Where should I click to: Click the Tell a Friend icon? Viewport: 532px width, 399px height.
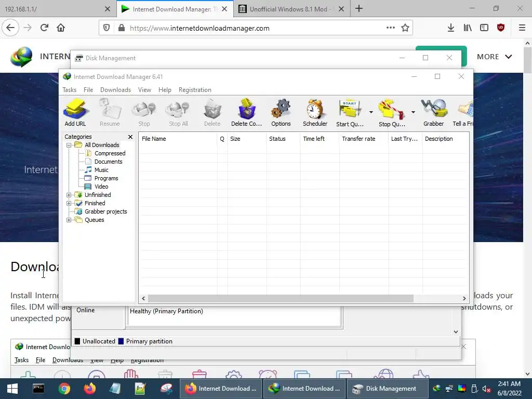(x=463, y=113)
